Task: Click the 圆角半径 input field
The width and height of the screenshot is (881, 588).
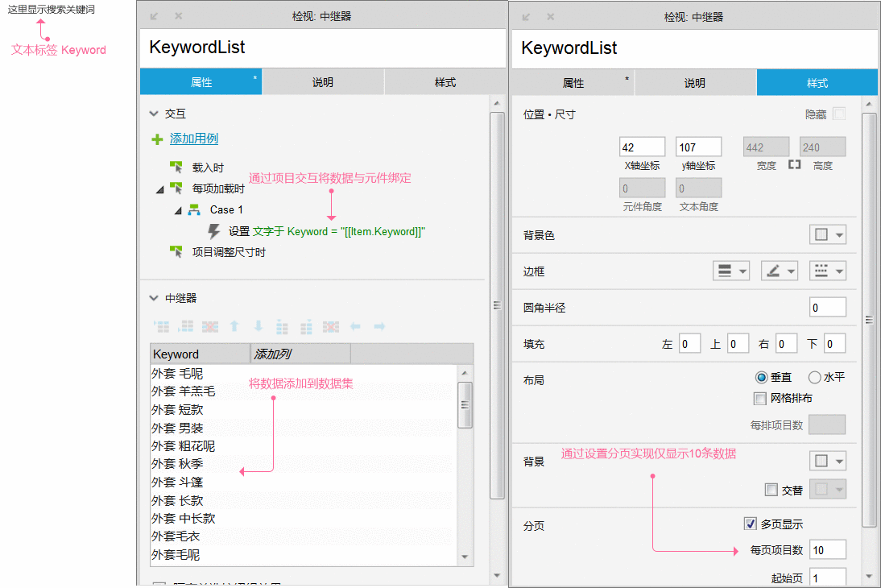Action: pos(828,308)
